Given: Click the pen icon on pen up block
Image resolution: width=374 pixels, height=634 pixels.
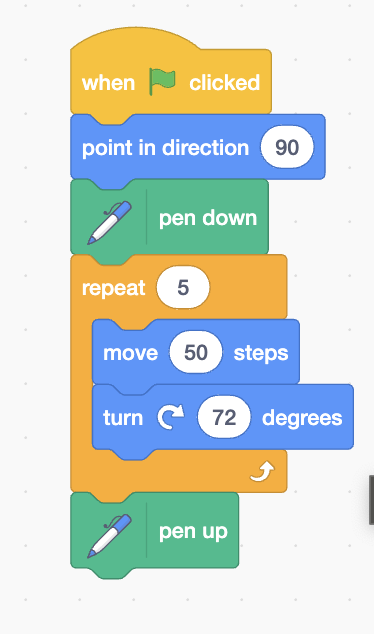Looking at the screenshot, I should (109, 536).
